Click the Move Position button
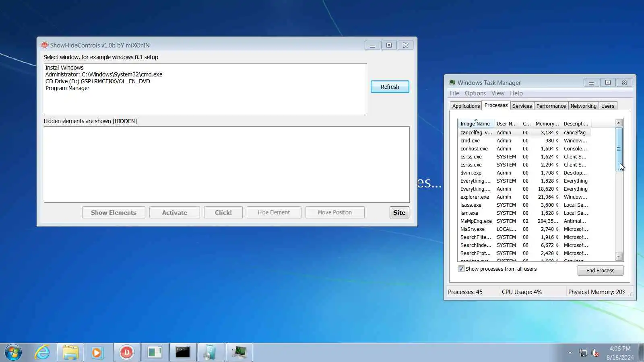 click(x=335, y=212)
